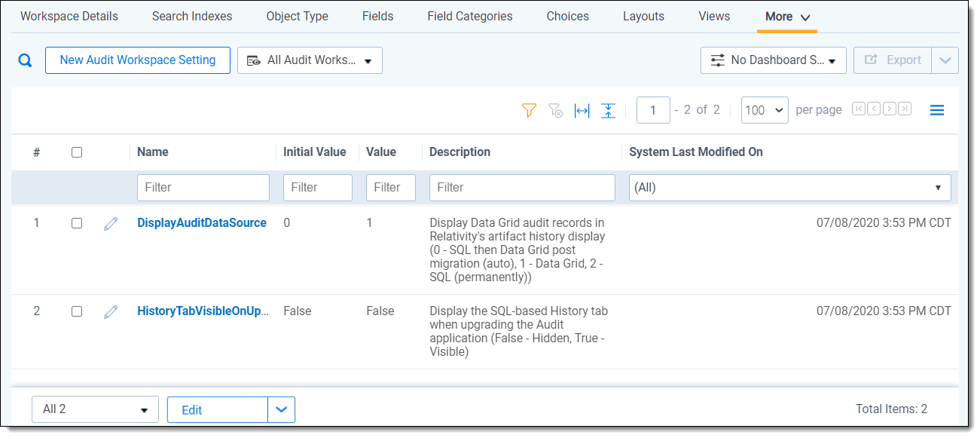Click pencil edit icon for DisplayAuditDataSource

(111, 224)
